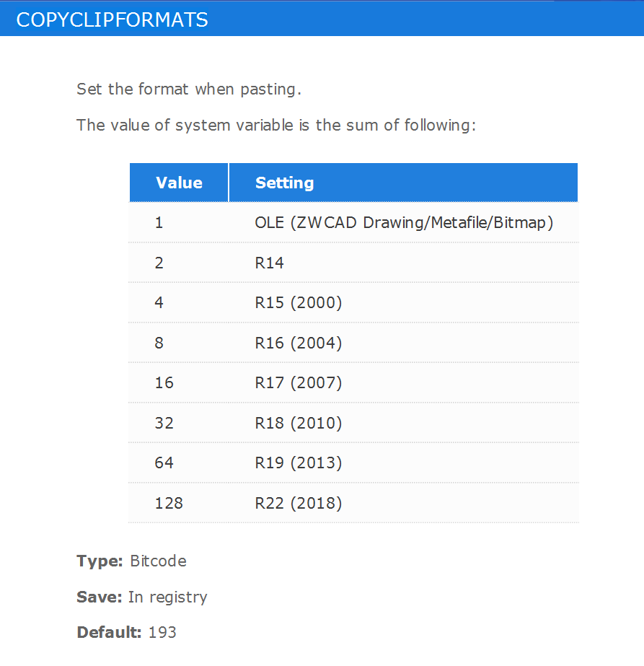Click the Default: 193 text

pyautogui.click(x=126, y=632)
